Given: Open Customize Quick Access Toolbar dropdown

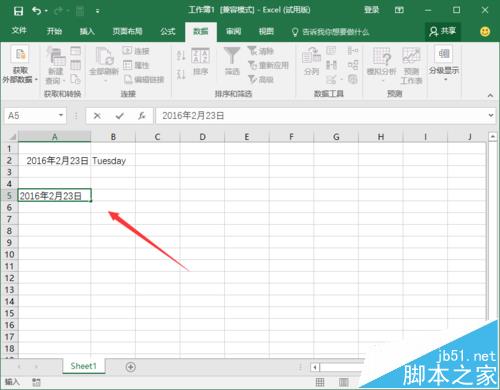Looking at the screenshot, I should [98, 12].
